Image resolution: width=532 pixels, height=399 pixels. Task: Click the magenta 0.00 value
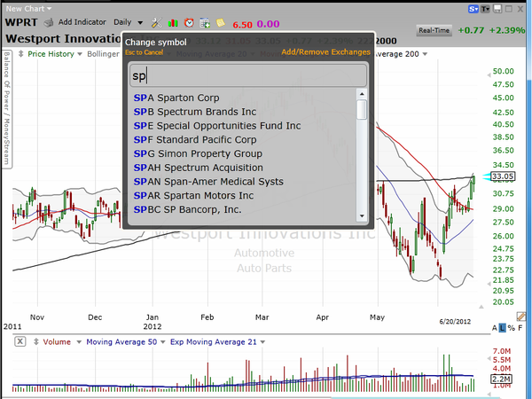pos(268,24)
